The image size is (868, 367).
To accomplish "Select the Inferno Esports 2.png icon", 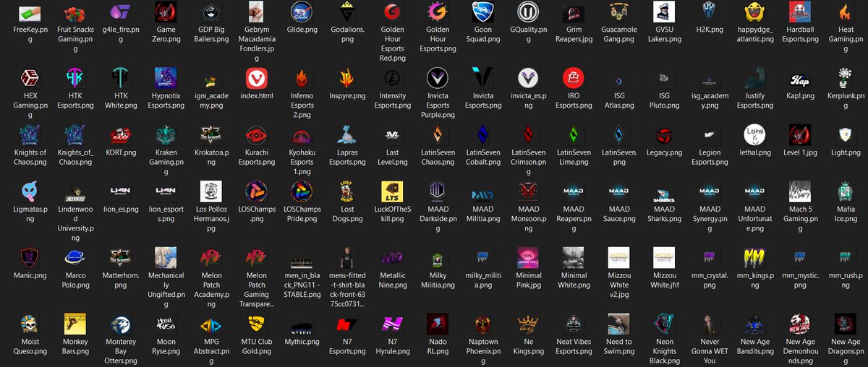I will click(302, 78).
